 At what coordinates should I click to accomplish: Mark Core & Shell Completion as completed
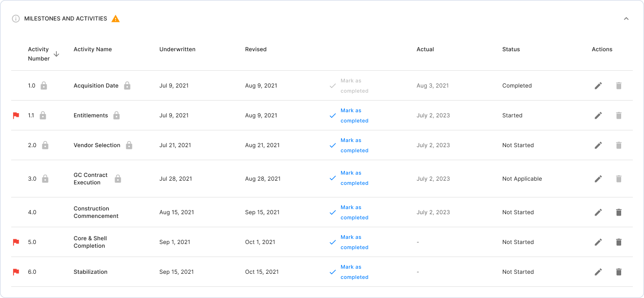349,242
